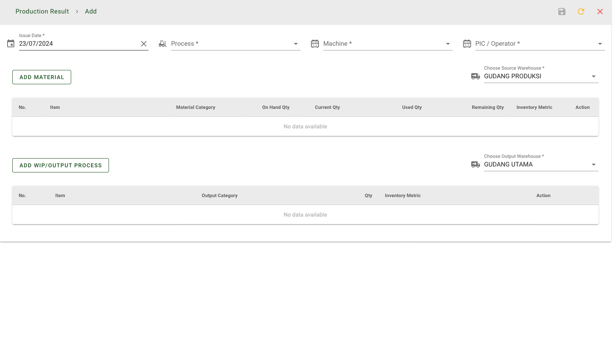Click the icon beside Machine field
Image resolution: width=614 pixels, height=364 pixels.
click(x=315, y=44)
